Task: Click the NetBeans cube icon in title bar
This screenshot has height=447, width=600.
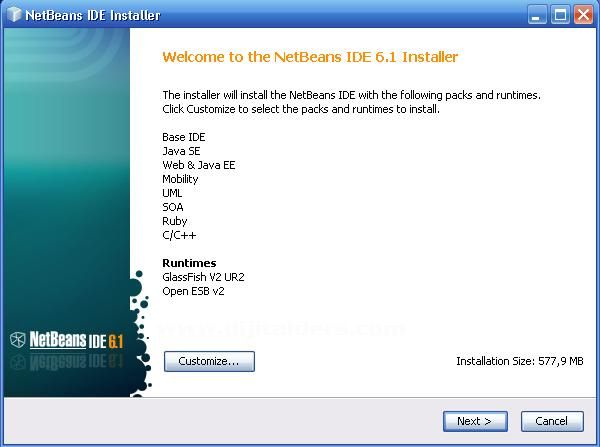Action: [15, 15]
